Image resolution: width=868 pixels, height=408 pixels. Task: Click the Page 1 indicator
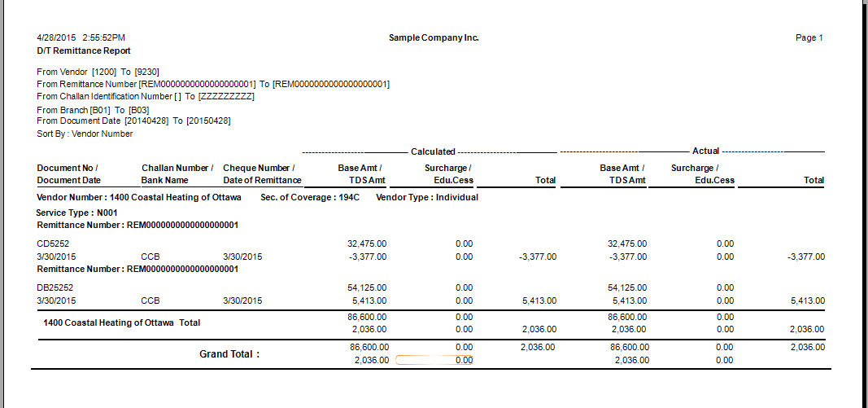click(809, 38)
